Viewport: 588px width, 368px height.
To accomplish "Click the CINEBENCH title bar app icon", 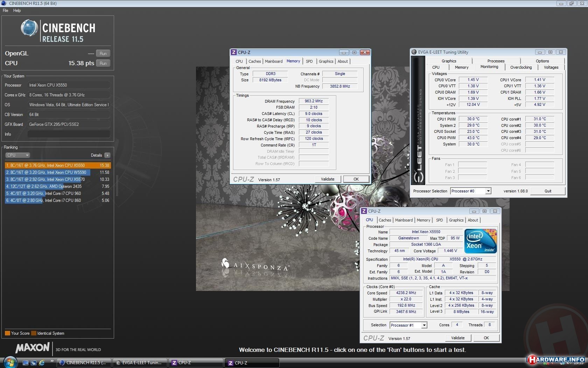I will [4, 3].
